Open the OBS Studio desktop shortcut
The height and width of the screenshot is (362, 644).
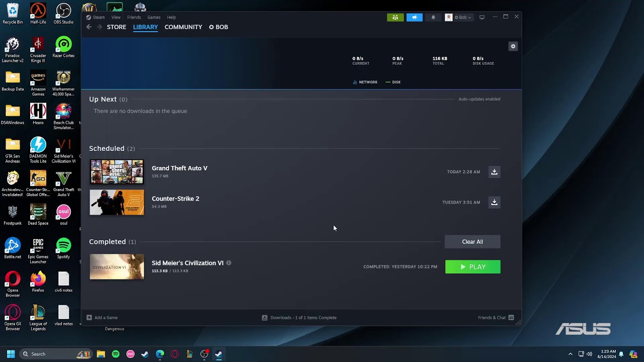coord(63,13)
